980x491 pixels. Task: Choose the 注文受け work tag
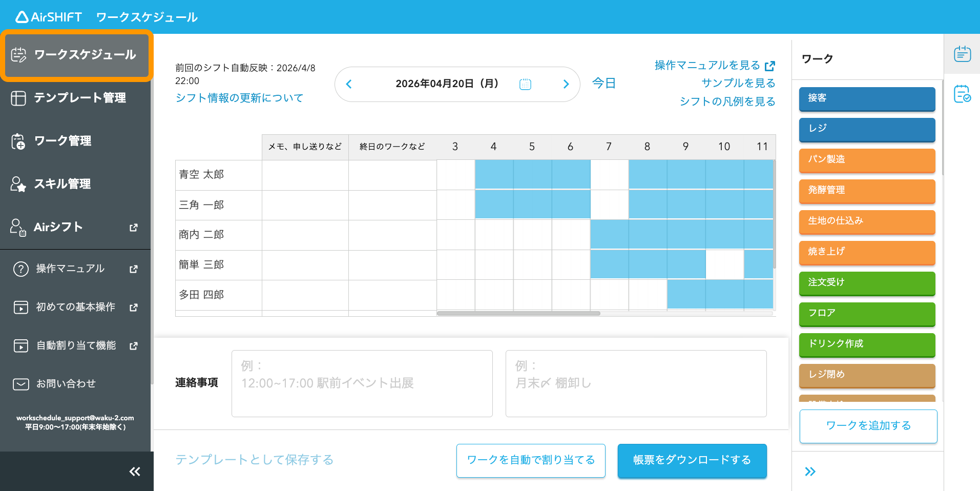click(867, 283)
